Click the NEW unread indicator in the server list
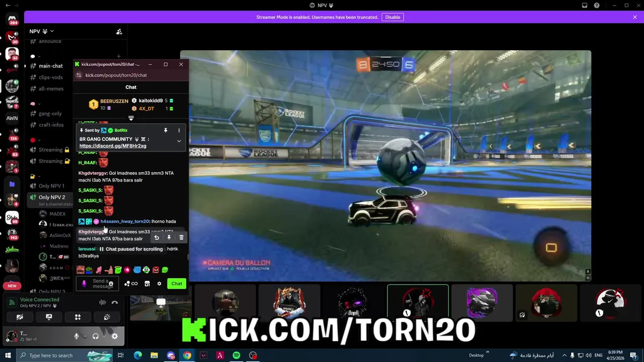The width and height of the screenshot is (644, 362). (x=12, y=286)
